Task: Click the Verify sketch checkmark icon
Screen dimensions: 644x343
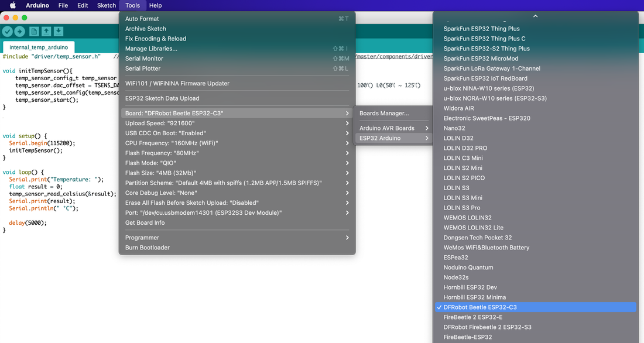Action: [x=8, y=32]
